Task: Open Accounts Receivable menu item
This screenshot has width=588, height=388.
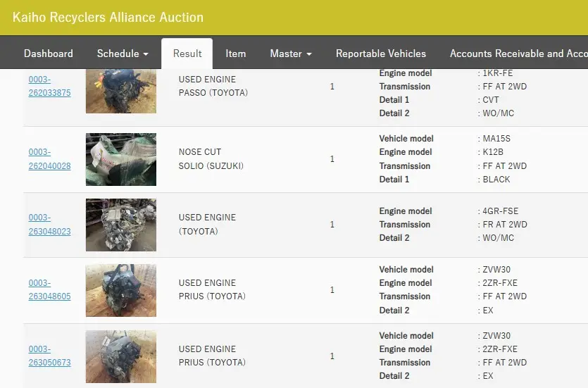Action: (x=518, y=54)
